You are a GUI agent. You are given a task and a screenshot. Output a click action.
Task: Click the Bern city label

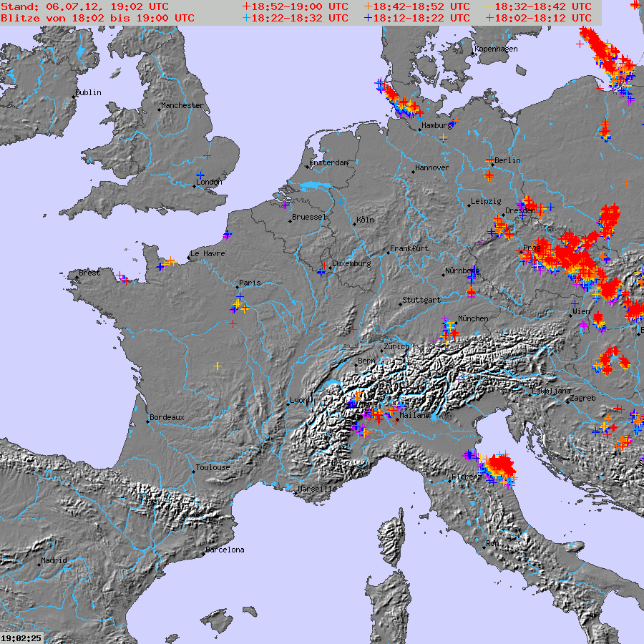pyautogui.click(x=366, y=361)
